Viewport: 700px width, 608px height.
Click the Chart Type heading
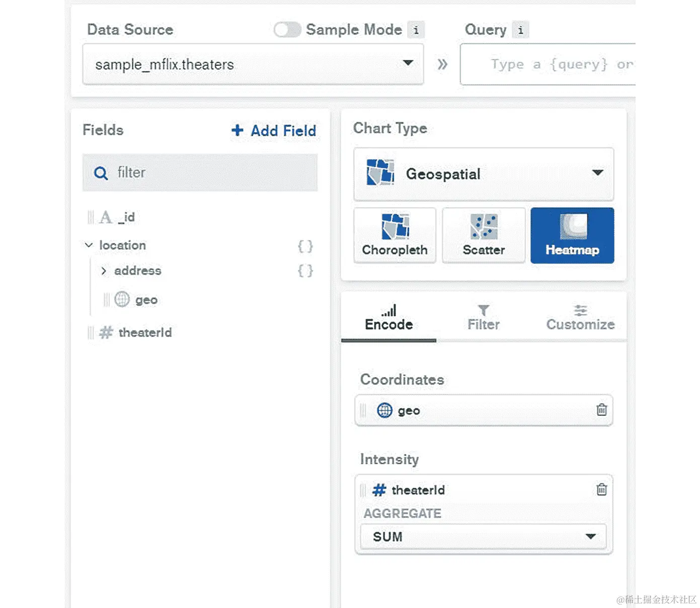[x=390, y=128]
